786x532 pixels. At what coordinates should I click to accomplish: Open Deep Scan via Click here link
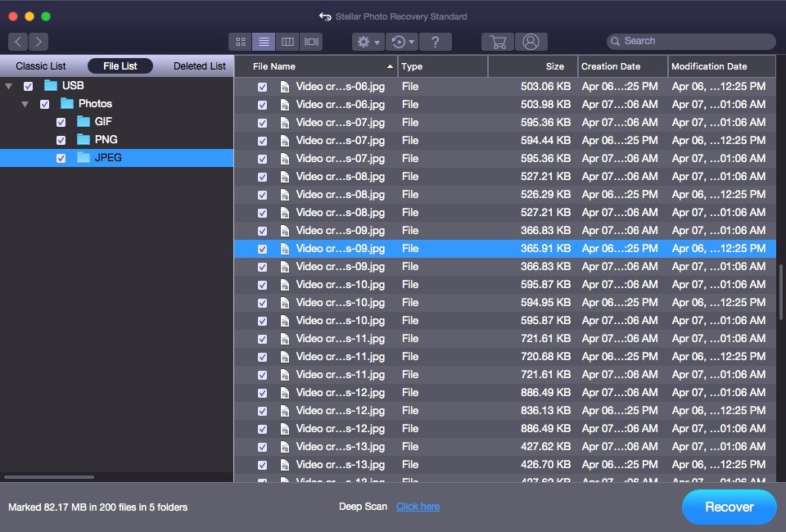(x=418, y=507)
